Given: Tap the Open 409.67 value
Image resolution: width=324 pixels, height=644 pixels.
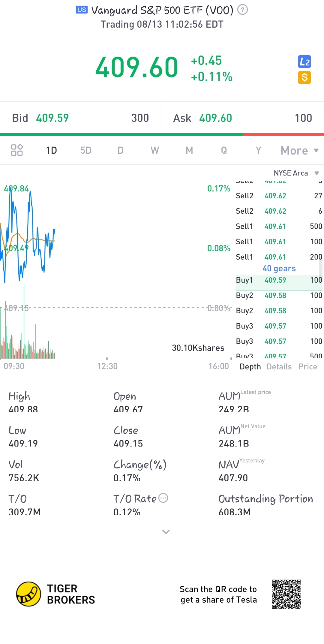Looking at the screenshot, I should 128,409.
